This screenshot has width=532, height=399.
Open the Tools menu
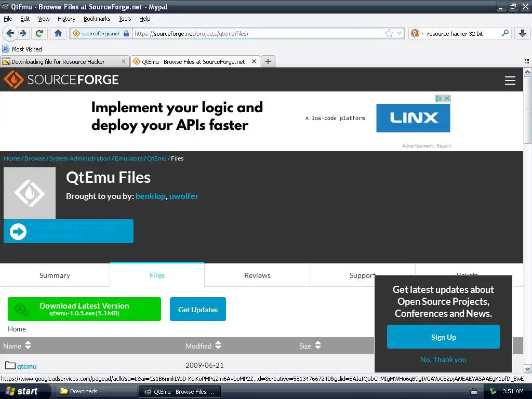125,19
